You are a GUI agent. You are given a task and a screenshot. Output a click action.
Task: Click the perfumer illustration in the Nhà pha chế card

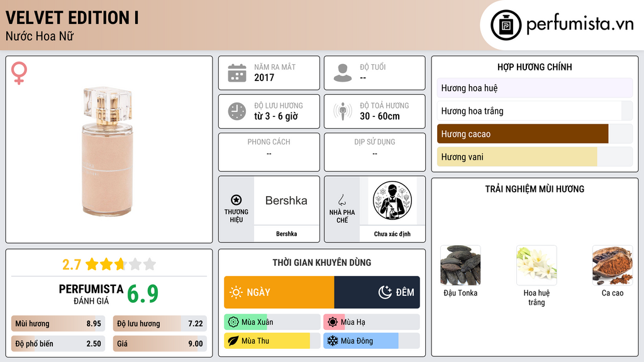(392, 200)
